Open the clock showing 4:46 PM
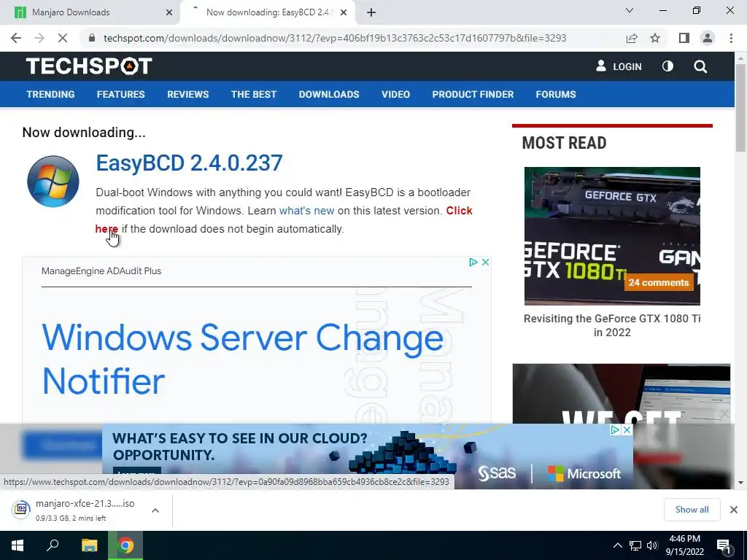Viewport: 747px width, 560px height. coord(684,545)
